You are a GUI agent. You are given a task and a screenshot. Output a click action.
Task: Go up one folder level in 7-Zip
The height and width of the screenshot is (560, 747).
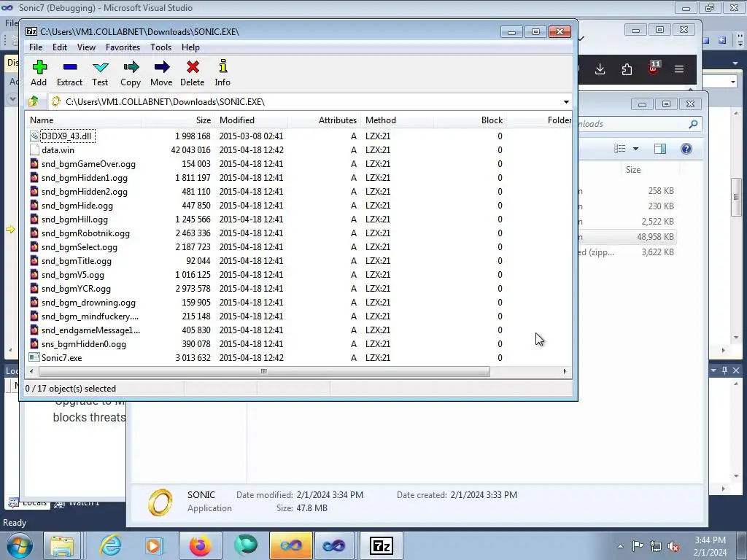(34, 101)
